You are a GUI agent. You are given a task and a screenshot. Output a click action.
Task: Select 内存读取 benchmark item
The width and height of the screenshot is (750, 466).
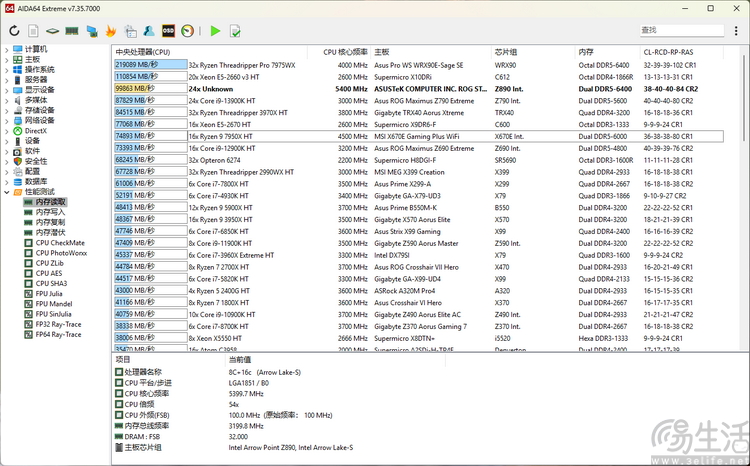pyautogui.click(x=50, y=202)
